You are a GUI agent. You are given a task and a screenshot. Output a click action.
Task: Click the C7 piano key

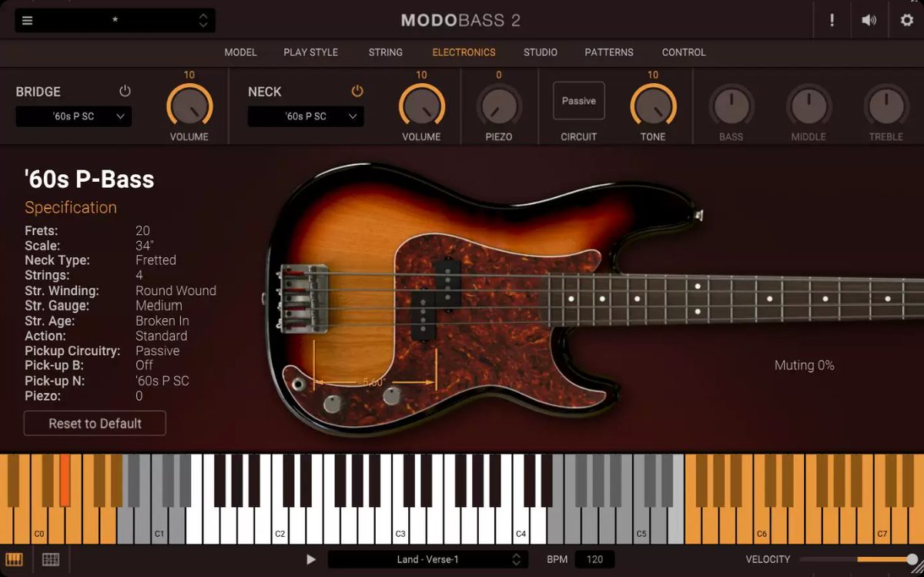[x=882, y=525]
